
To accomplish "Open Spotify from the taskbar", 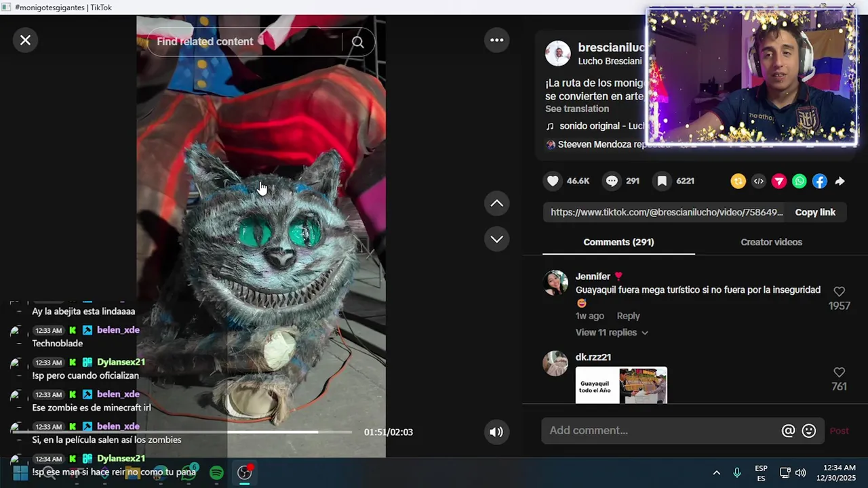I will [216, 472].
